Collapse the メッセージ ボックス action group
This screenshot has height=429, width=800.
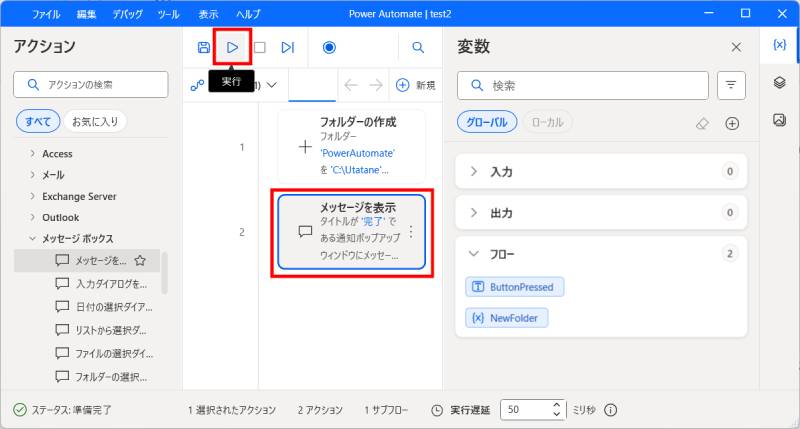click(33, 238)
